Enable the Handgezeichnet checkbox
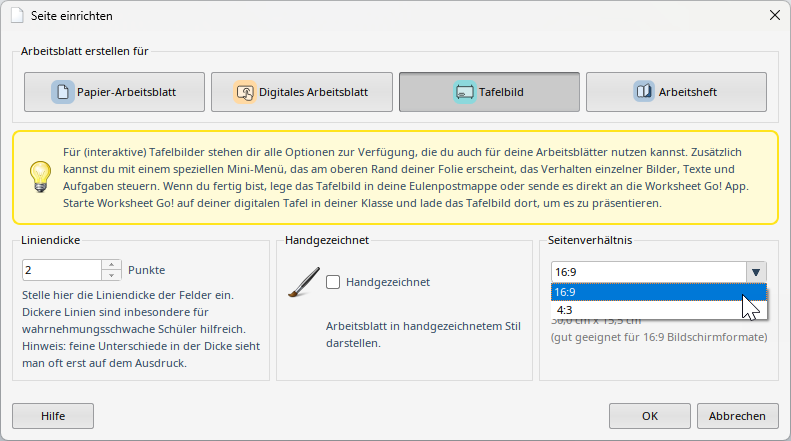 [333, 282]
